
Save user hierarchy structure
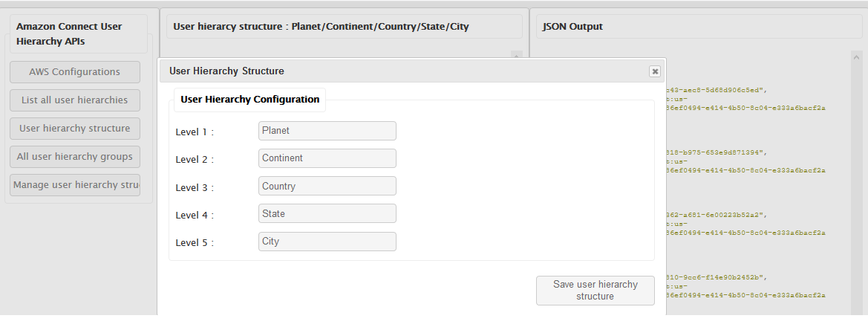595,291
